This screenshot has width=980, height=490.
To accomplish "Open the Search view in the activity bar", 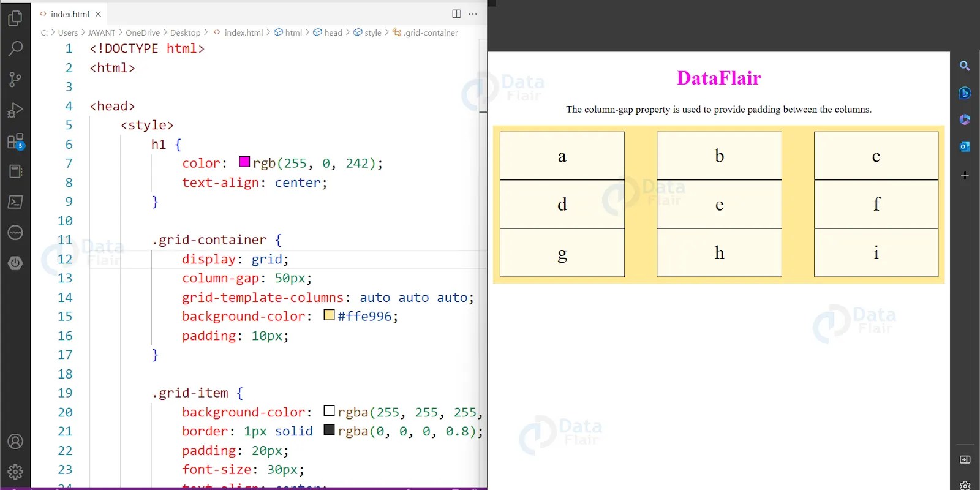I will click(x=15, y=48).
